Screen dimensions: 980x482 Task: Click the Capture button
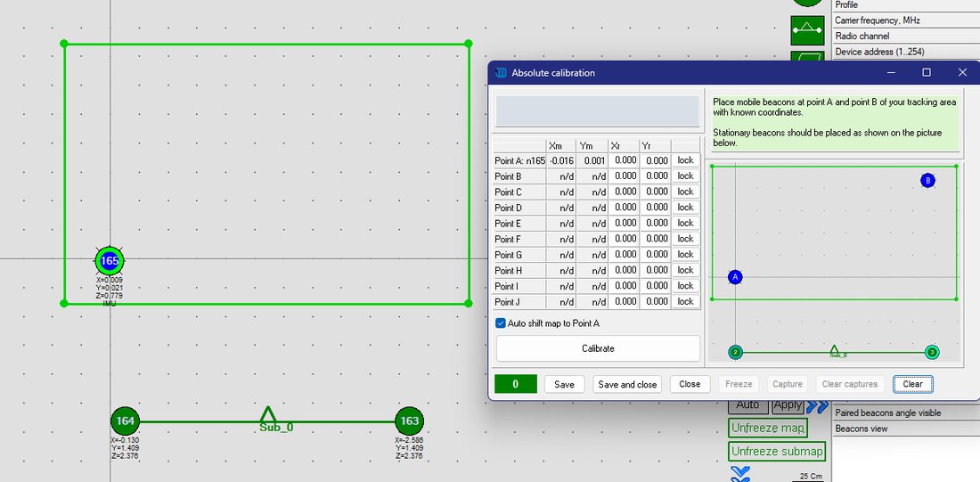(x=787, y=384)
